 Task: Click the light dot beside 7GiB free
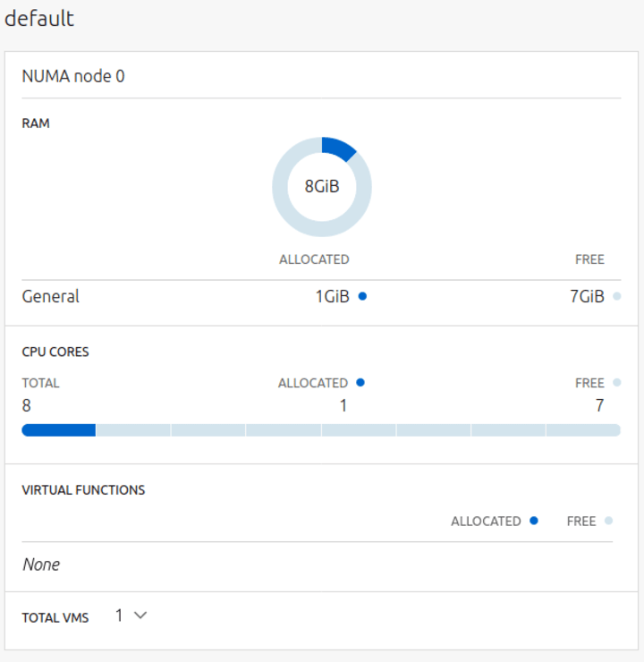616,296
